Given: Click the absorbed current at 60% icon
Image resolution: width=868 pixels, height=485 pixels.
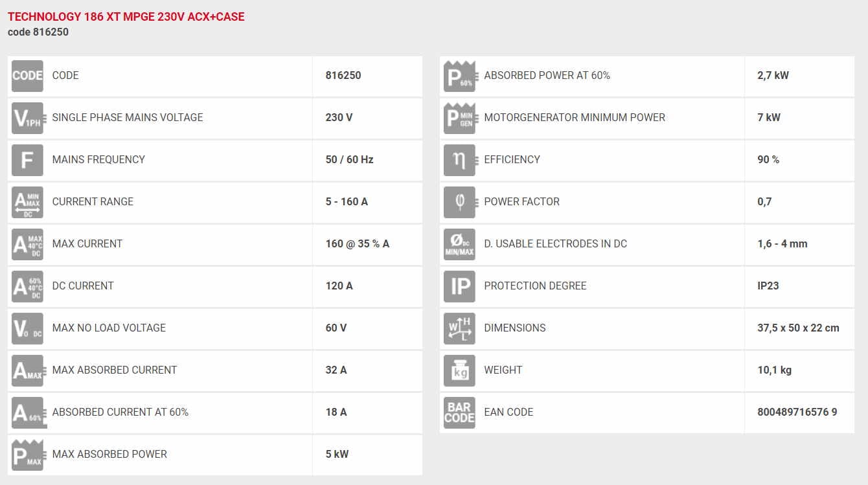Looking at the screenshot, I should (x=27, y=412).
